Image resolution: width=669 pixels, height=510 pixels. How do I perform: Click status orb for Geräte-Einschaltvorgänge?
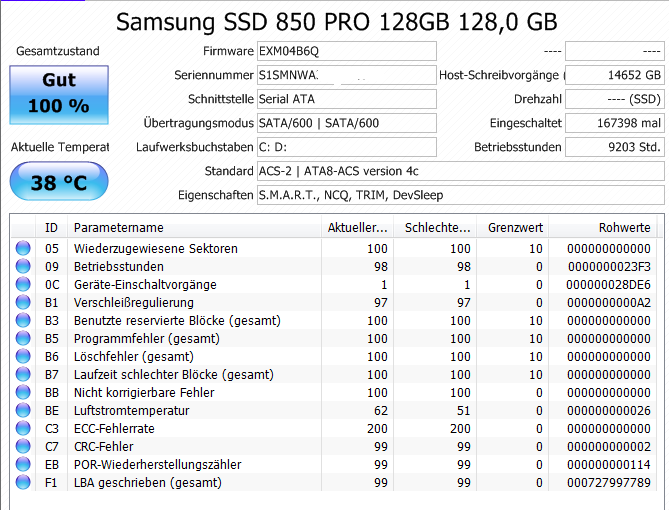23,284
